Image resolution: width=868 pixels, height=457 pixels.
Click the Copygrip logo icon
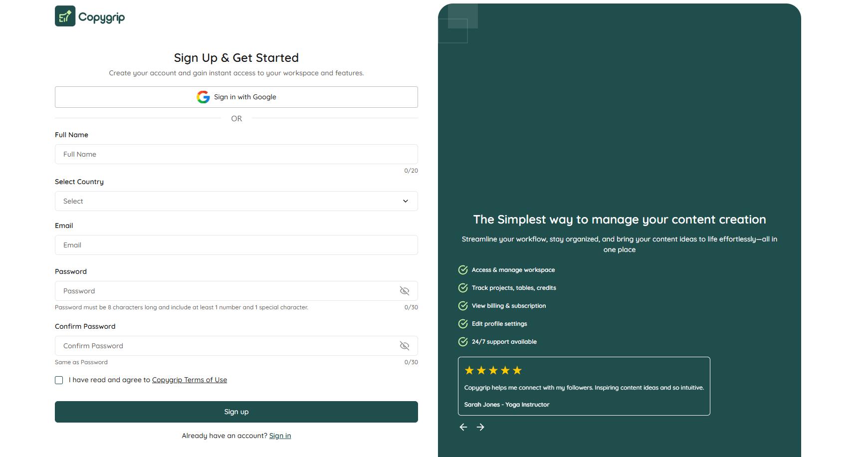point(65,16)
